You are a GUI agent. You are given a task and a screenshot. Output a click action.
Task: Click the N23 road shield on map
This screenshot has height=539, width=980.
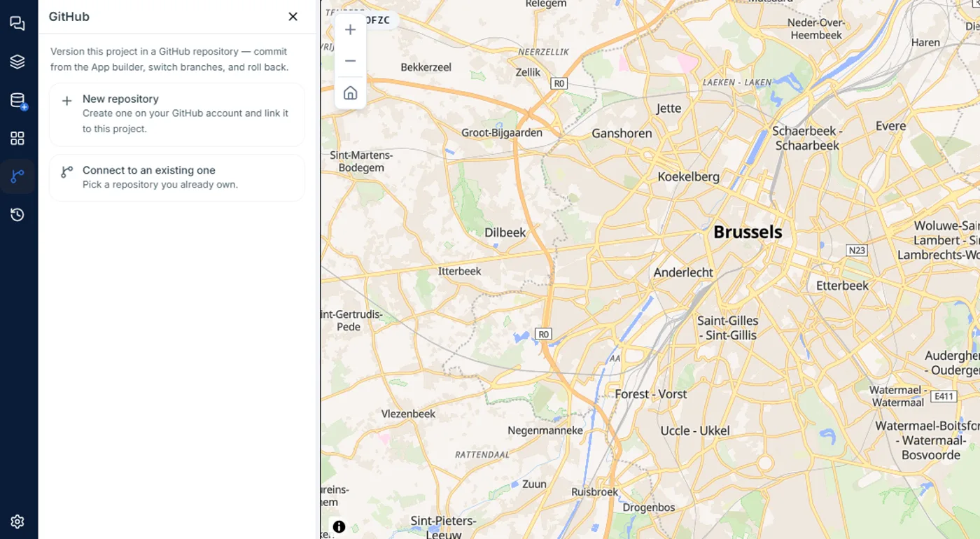click(x=857, y=250)
